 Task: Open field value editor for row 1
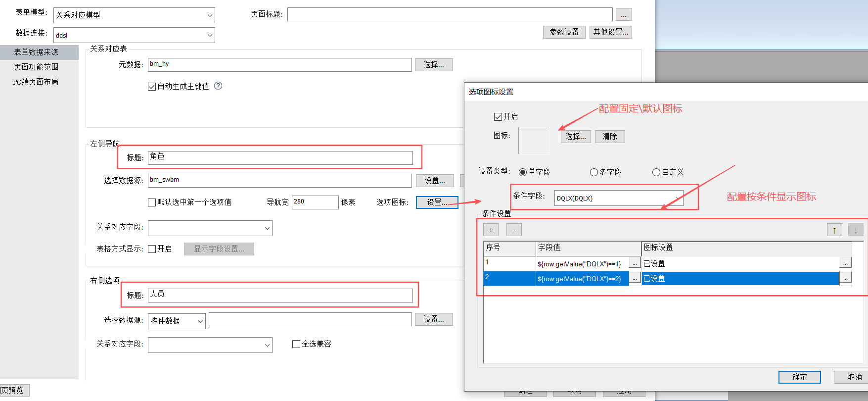point(635,263)
